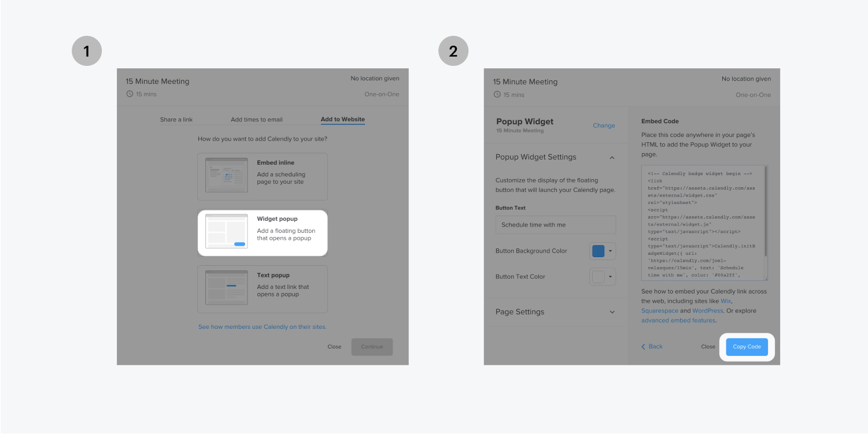Click the clock icon beside "15 mins"

pos(130,94)
